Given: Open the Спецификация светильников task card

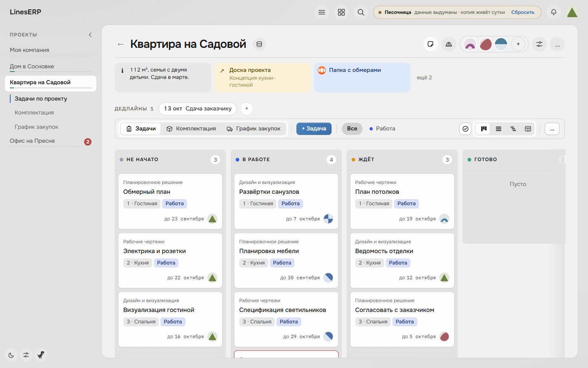Looking at the screenshot, I should tap(286, 319).
